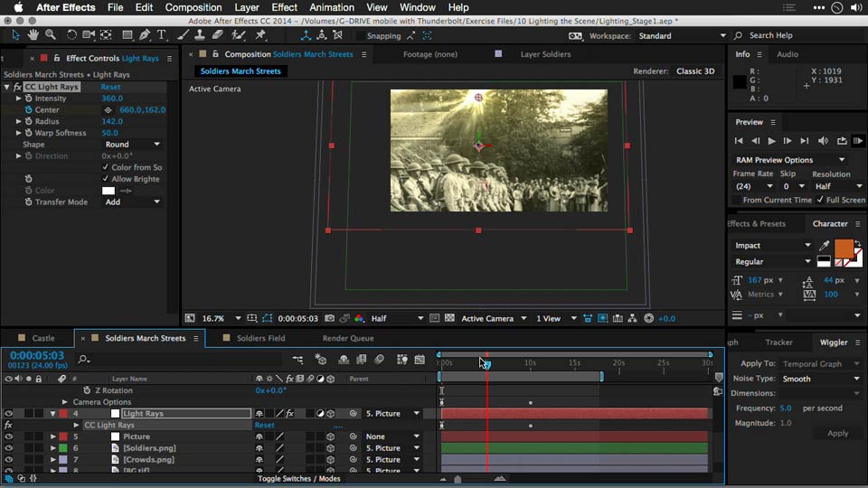Click the eyedropper in Character panel
The width and height of the screenshot is (868, 488).
[x=825, y=246]
